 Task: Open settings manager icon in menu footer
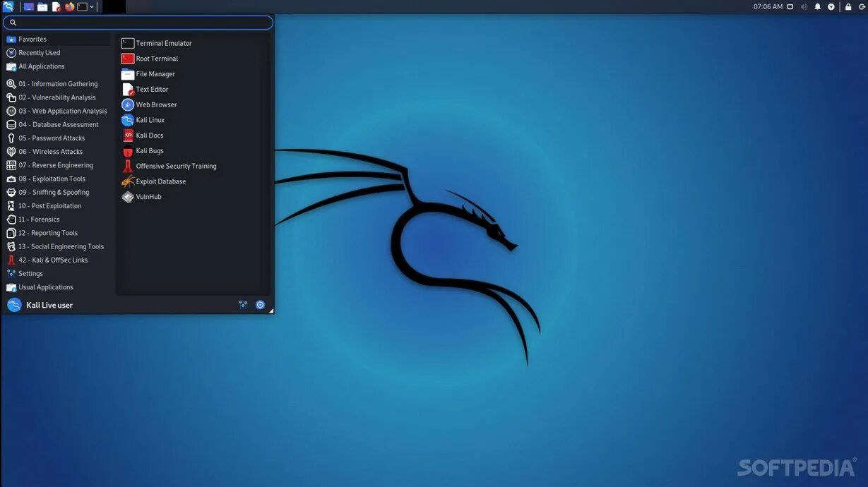[243, 305]
